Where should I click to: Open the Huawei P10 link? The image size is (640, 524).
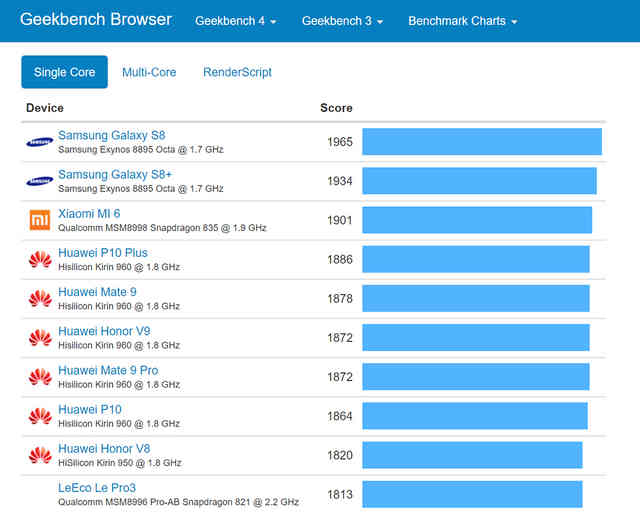[x=90, y=409]
